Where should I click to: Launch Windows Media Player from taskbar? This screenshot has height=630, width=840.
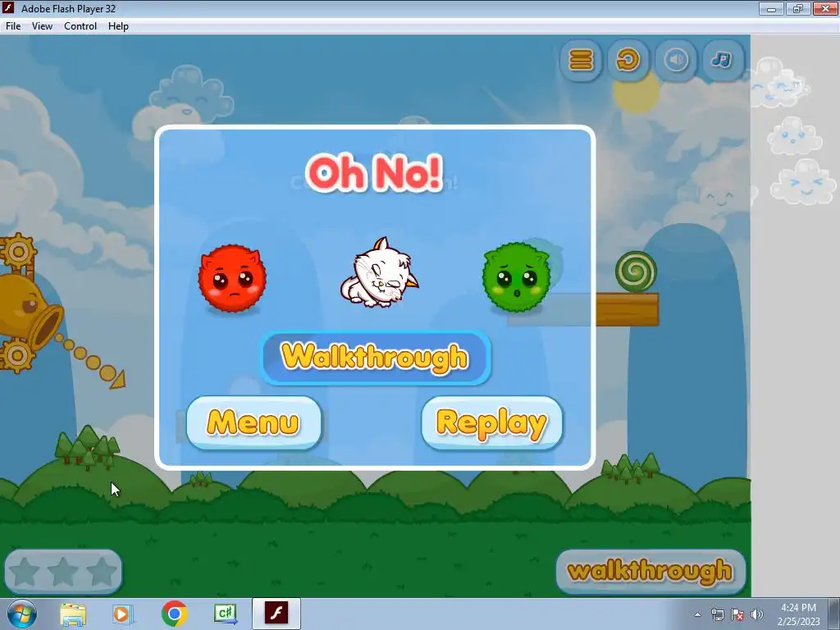point(123,614)
